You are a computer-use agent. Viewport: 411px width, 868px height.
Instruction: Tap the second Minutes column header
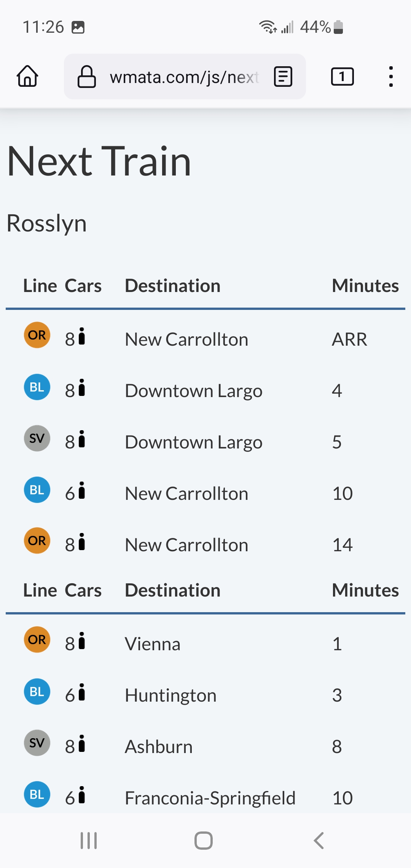(365, 590)
